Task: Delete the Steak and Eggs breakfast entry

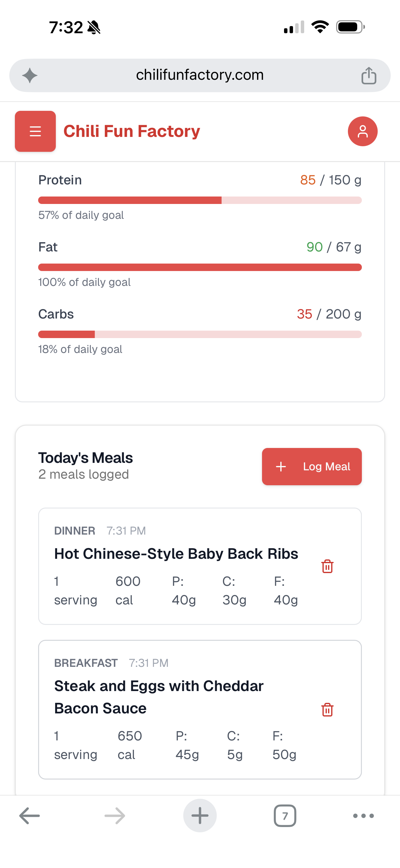Action: point(327,709)
